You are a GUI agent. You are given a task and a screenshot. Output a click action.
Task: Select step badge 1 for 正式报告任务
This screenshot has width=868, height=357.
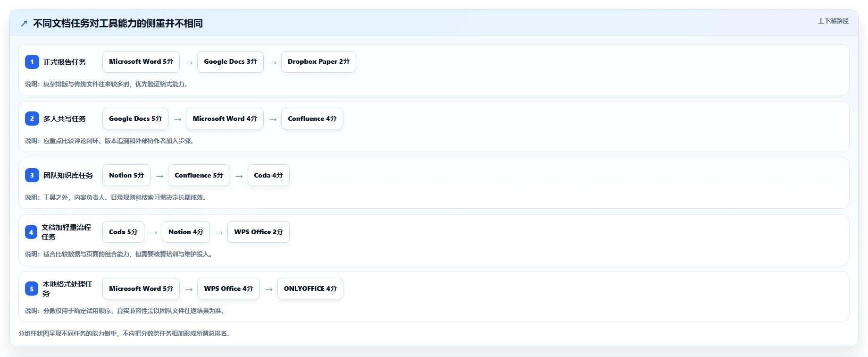[x=32, y=62]
